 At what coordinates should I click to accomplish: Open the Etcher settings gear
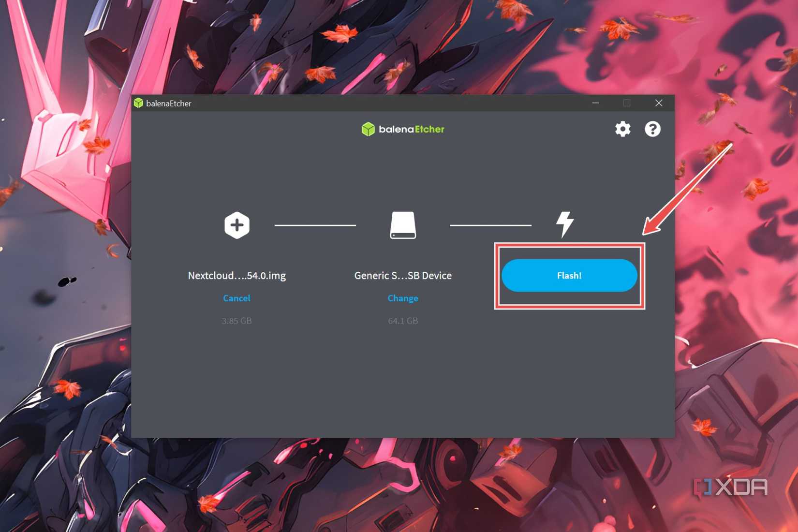pos(623,129)
